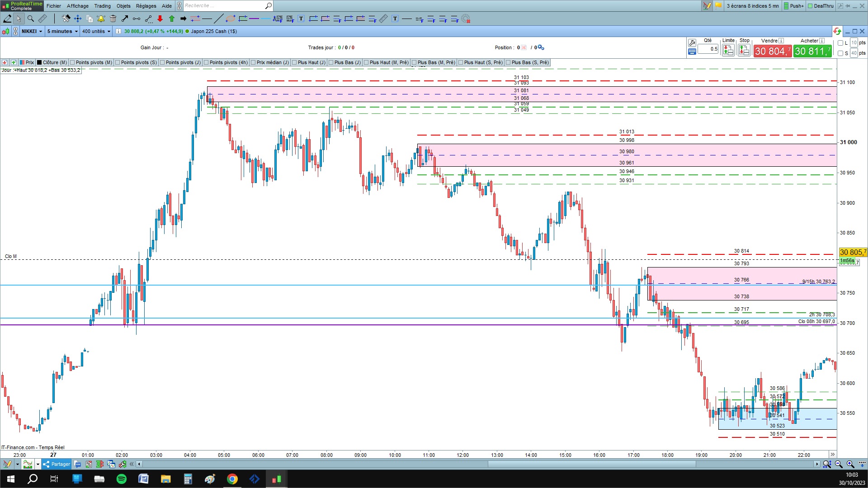
Task: Open the NIKKEI instrument dropdown
Action: click(32, 31)
